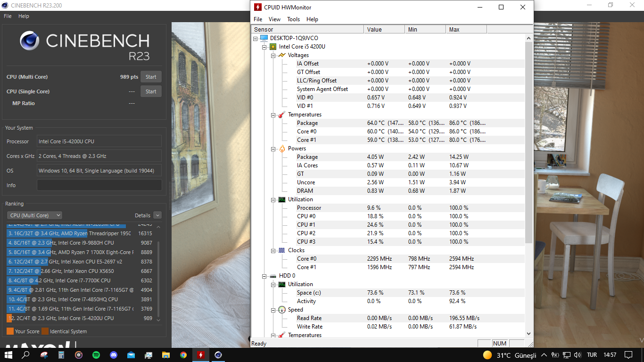The width and height of the screenshot is (644, 362).
Task: Collapse the Voltages section
Action: (273, 55)
